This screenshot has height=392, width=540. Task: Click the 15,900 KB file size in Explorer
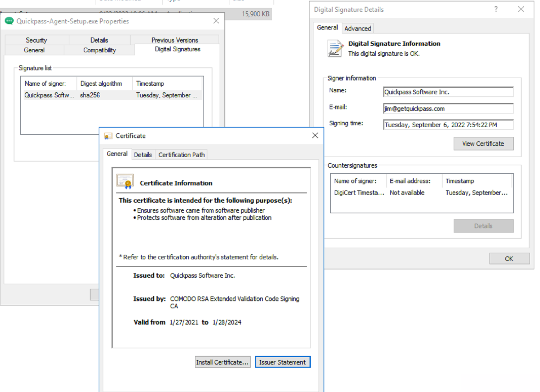coord(255,14)
